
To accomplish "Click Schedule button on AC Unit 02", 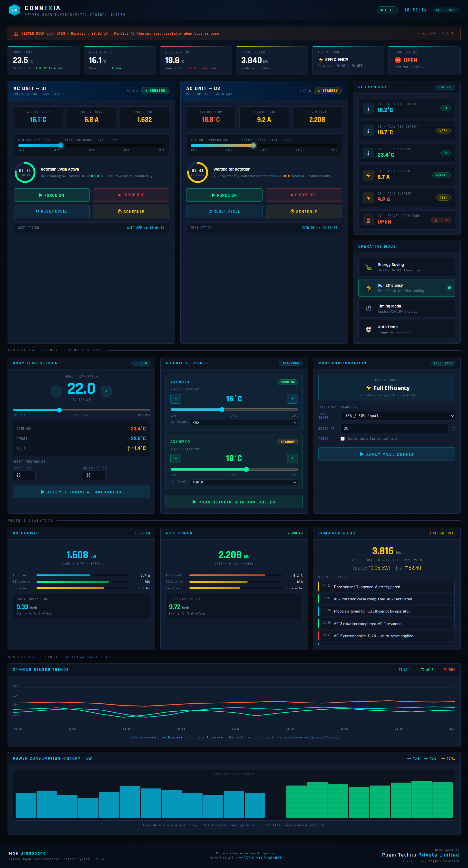I will coord(303,212).
